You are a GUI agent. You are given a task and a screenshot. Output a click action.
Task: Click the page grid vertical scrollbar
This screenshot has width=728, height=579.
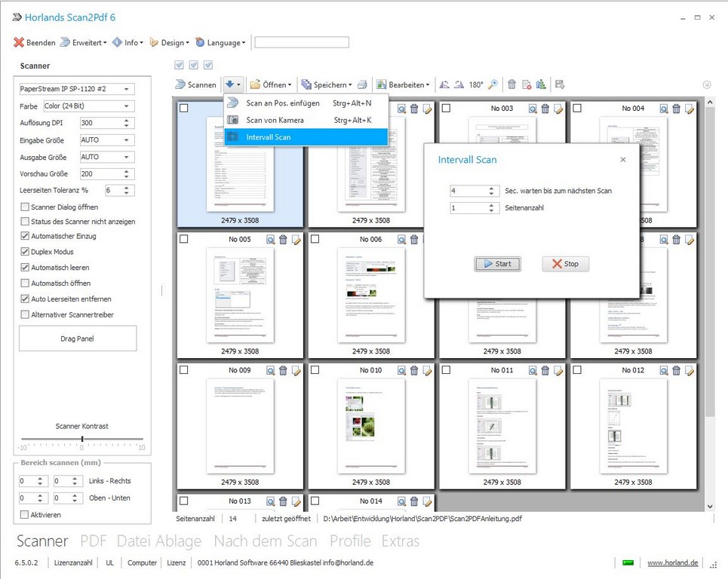tap(710, 304)
